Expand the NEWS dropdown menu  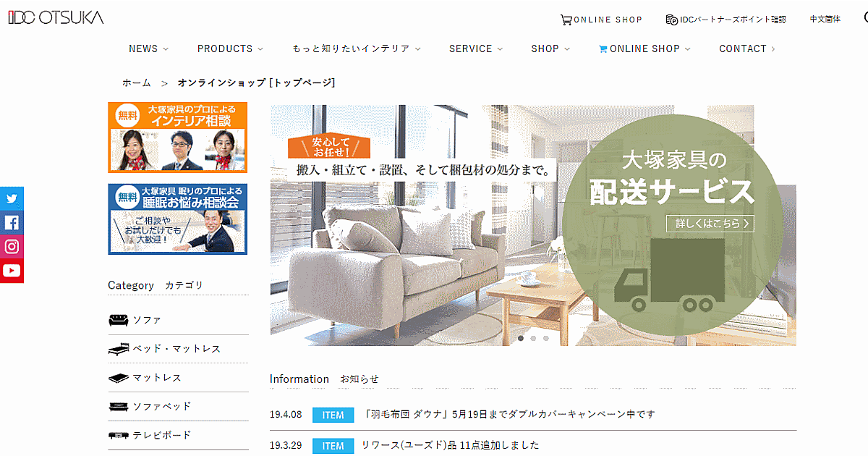(148, 48)
